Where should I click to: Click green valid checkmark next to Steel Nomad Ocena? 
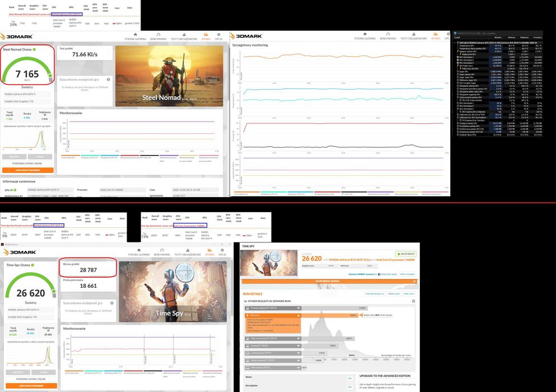click(34, 49)
